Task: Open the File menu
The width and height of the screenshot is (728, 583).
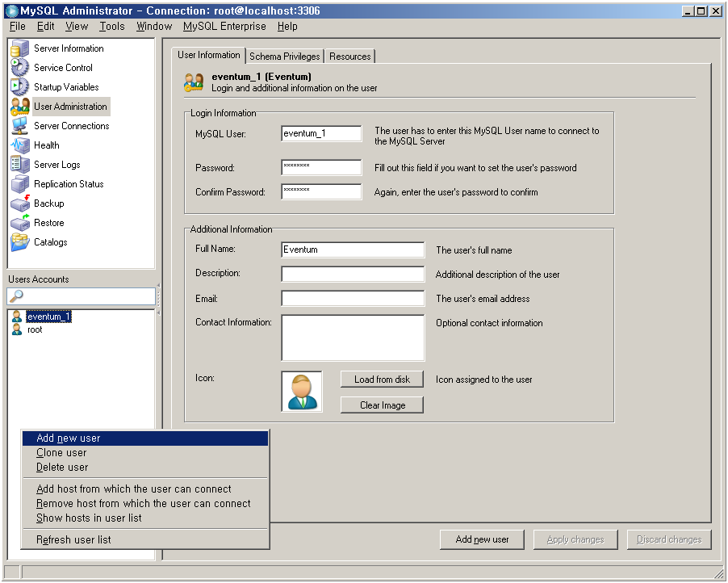Action: (18, 27)
